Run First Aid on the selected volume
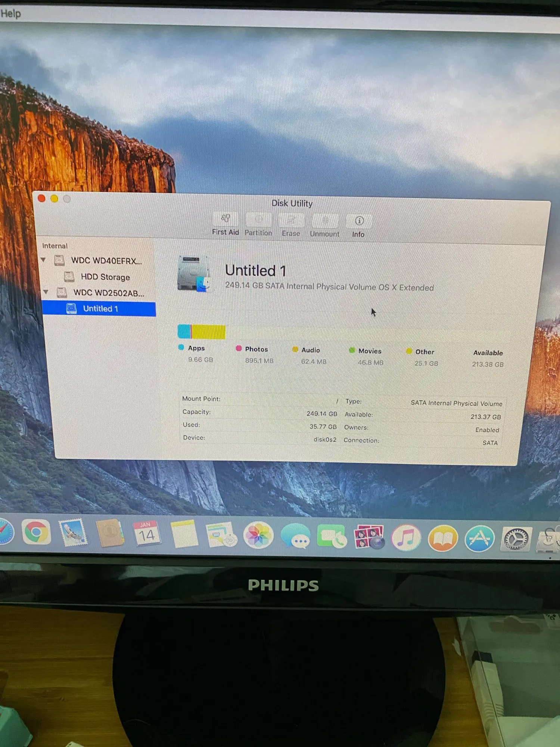The image size is (560, 747). pos(225,224)
